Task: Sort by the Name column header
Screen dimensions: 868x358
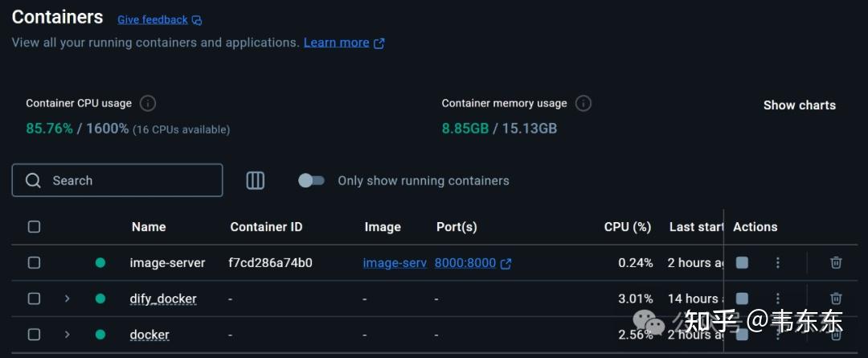Action: [149, 227]
